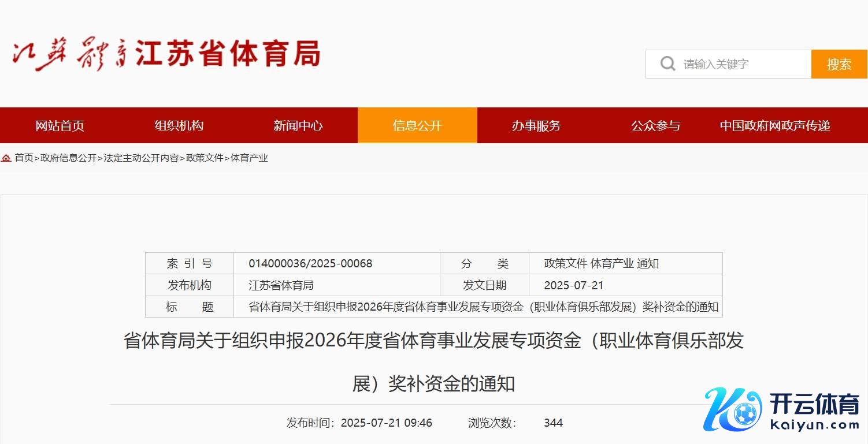Open 中国政府网政声传递 navigation link
Viewport: 868px width, 444px height.
pyautogui.click(x=774, y=126)
